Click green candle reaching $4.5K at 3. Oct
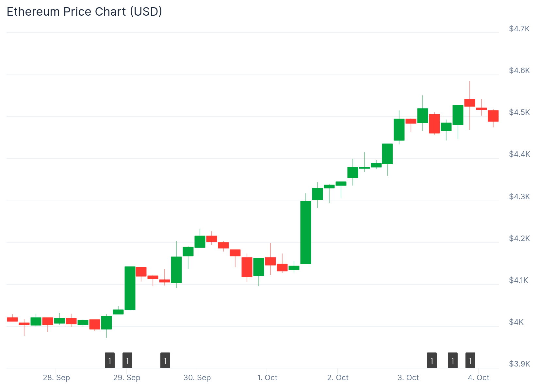 pos(399,129)
